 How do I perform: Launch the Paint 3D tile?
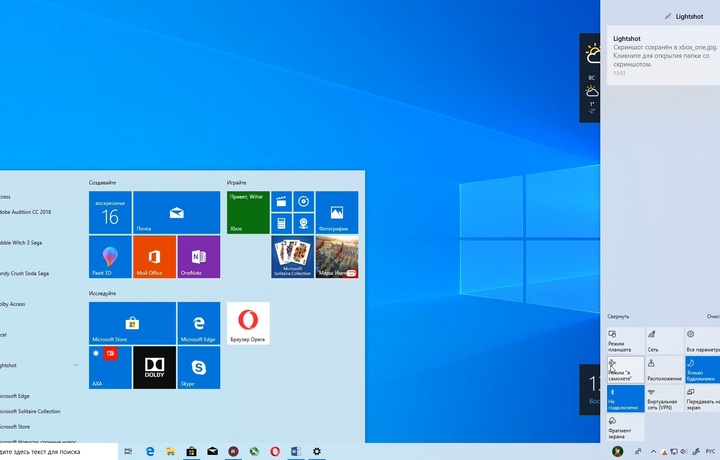pyautogui.click(x=110, y=257)
